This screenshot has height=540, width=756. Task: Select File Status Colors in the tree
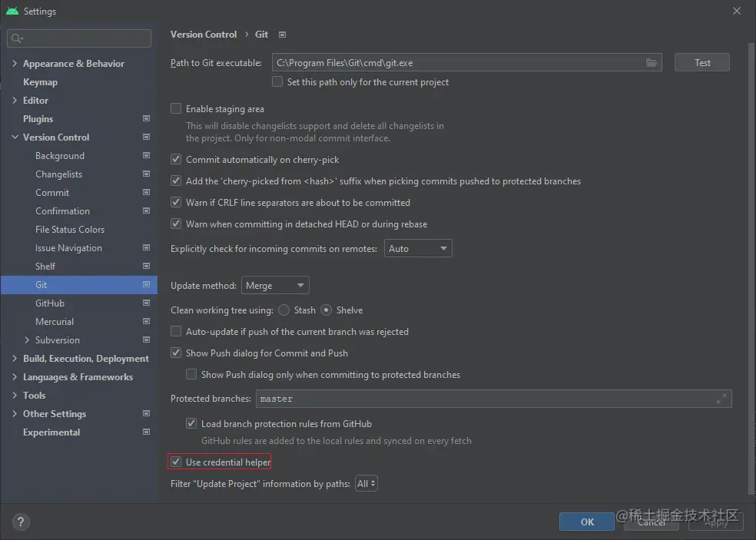click(x=70, y=230)
